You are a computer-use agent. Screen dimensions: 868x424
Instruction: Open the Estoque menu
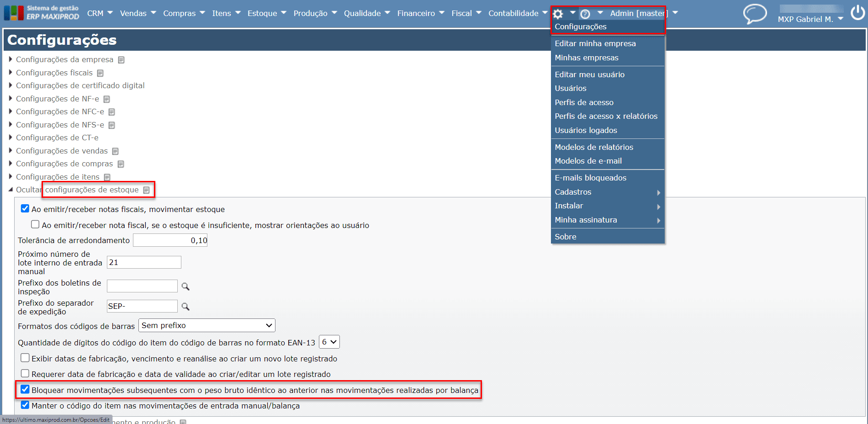pyautogui.click(x=267, y=13)
